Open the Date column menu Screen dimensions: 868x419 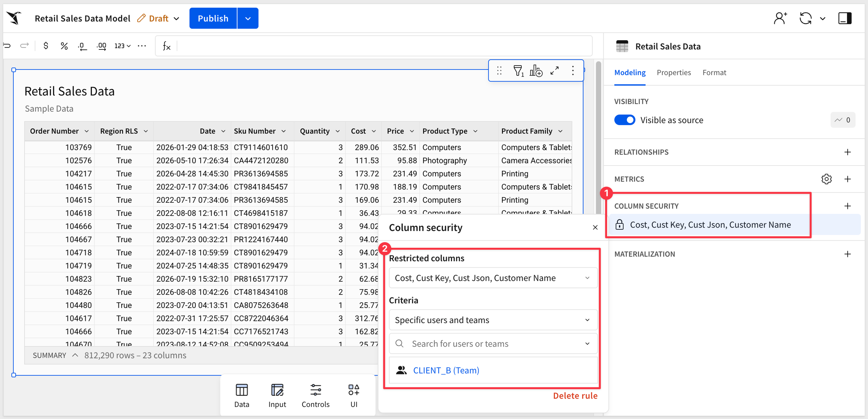(223, 131)
